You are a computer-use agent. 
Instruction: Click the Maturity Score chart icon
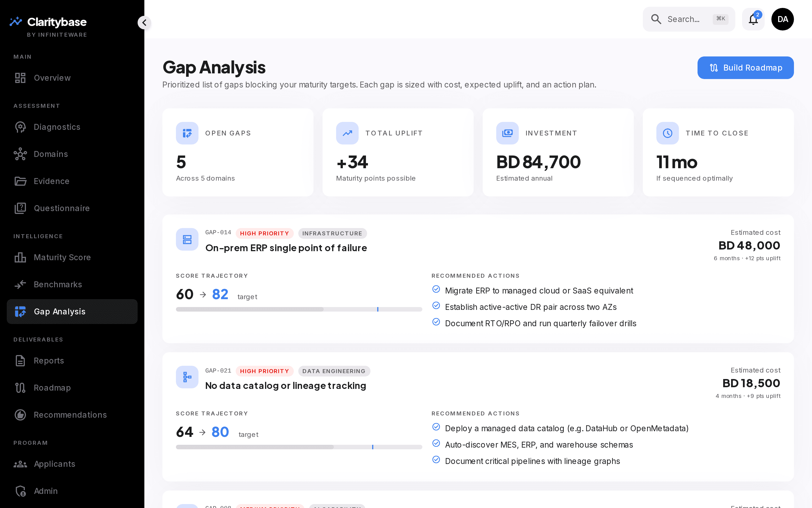coord(20,257)
